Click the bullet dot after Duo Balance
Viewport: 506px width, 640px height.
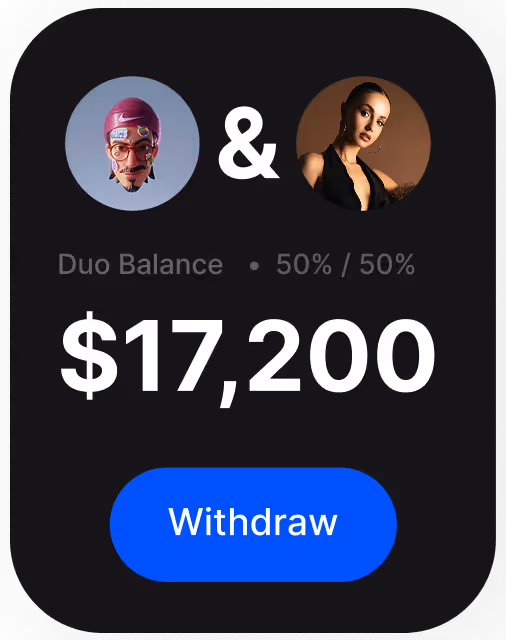pos(254,266)
